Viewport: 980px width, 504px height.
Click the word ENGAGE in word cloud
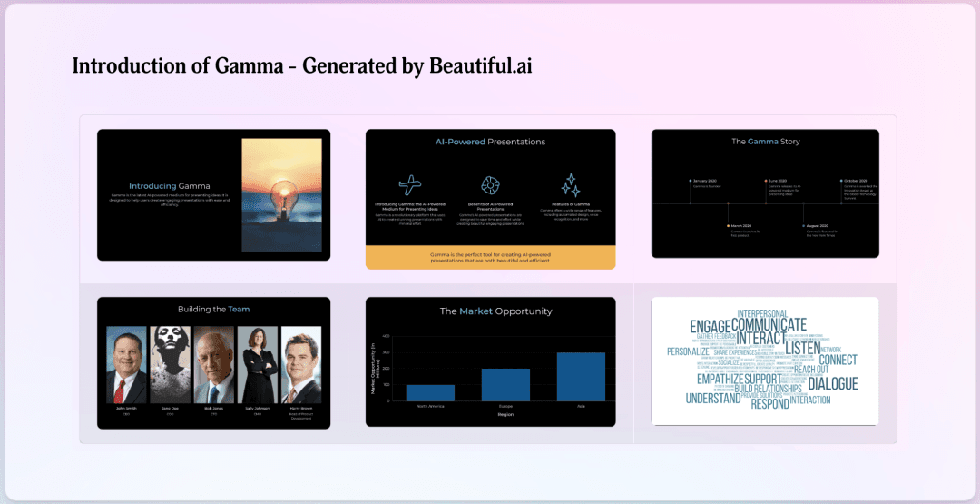710,326
